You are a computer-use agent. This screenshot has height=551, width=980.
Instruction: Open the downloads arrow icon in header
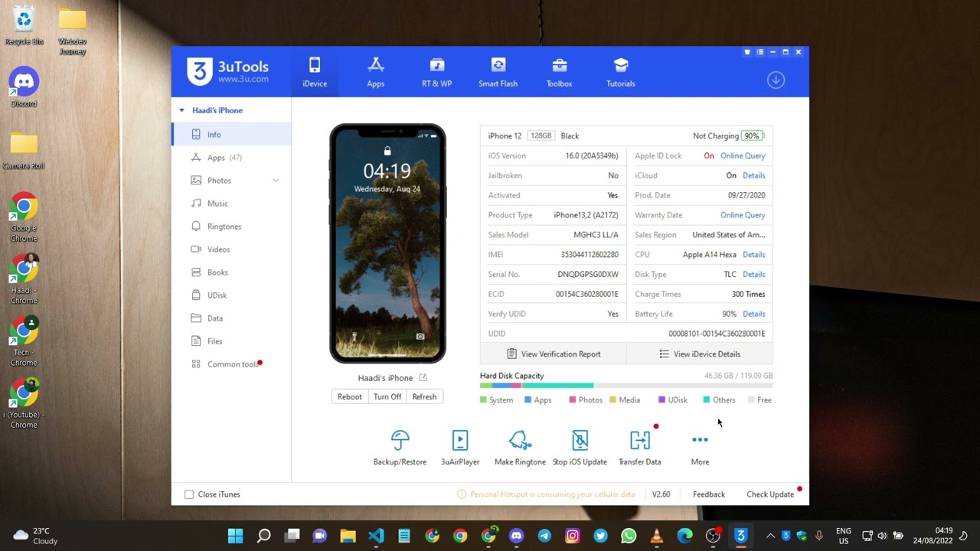pyautogui.click(x=776, y=80)
